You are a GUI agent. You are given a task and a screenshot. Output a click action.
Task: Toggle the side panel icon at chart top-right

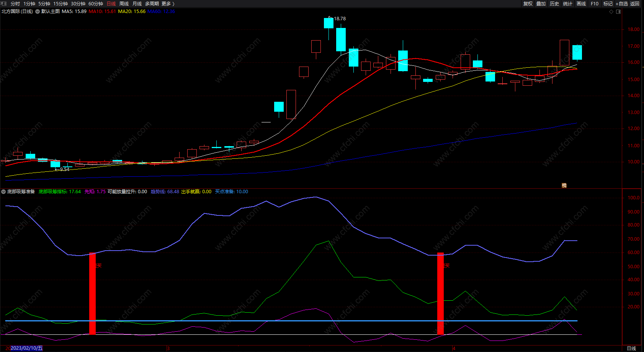(618, 11)
